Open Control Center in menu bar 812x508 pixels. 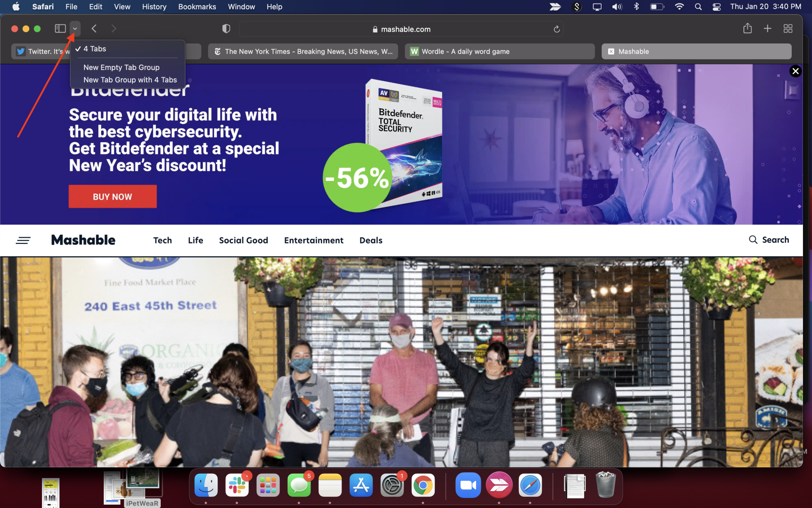coord(717,7)
